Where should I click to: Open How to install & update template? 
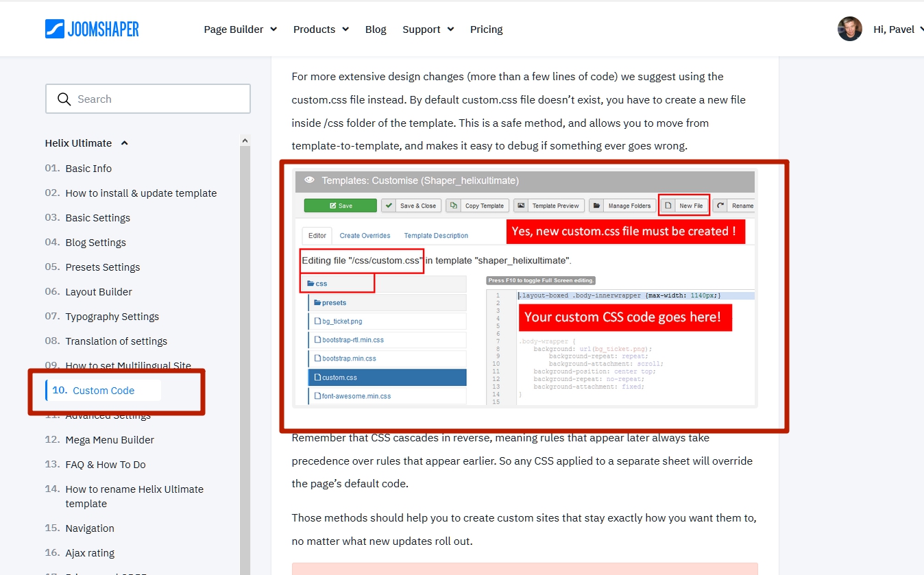[141, 193]
